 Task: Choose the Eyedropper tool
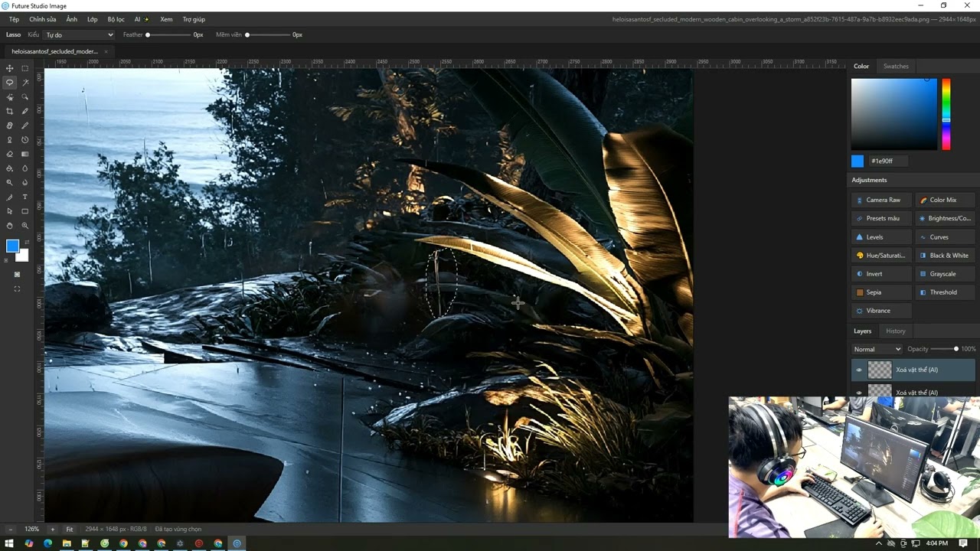click(x=25, y=111)
